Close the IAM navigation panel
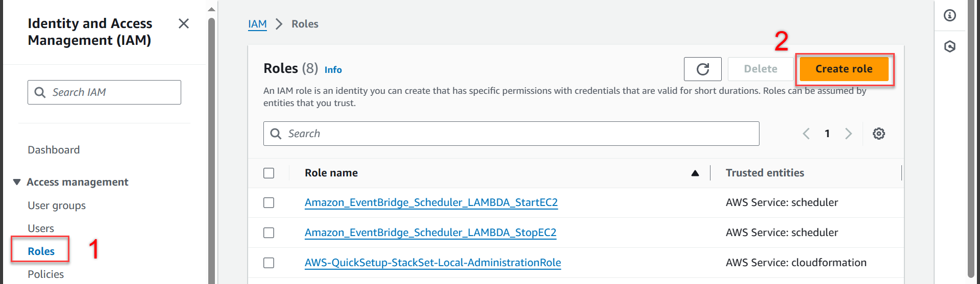Image resolution: width=980 pixels, height=284 pixels. coord(184,23)
